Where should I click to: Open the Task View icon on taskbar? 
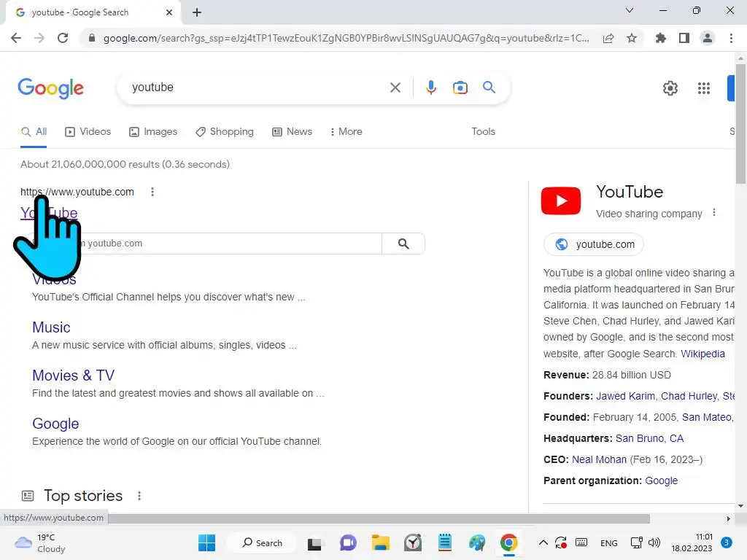click(x=314, y=543)
